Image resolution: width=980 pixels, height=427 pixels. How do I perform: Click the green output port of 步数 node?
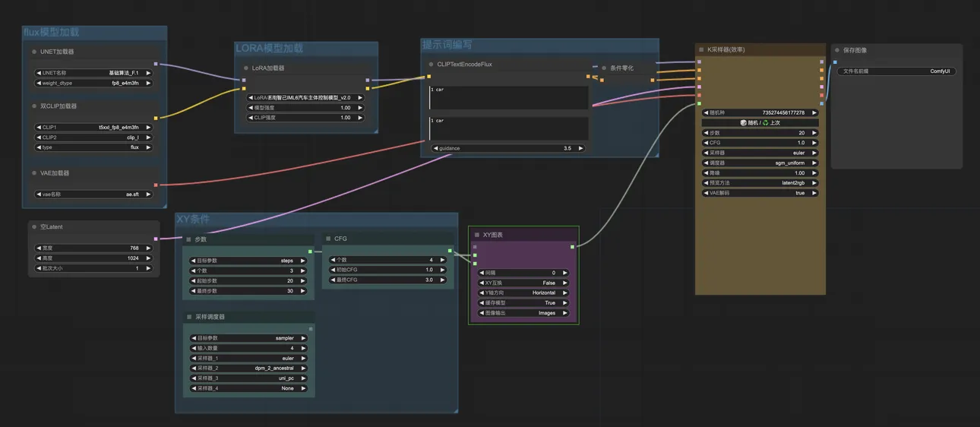tap(310, 251)
